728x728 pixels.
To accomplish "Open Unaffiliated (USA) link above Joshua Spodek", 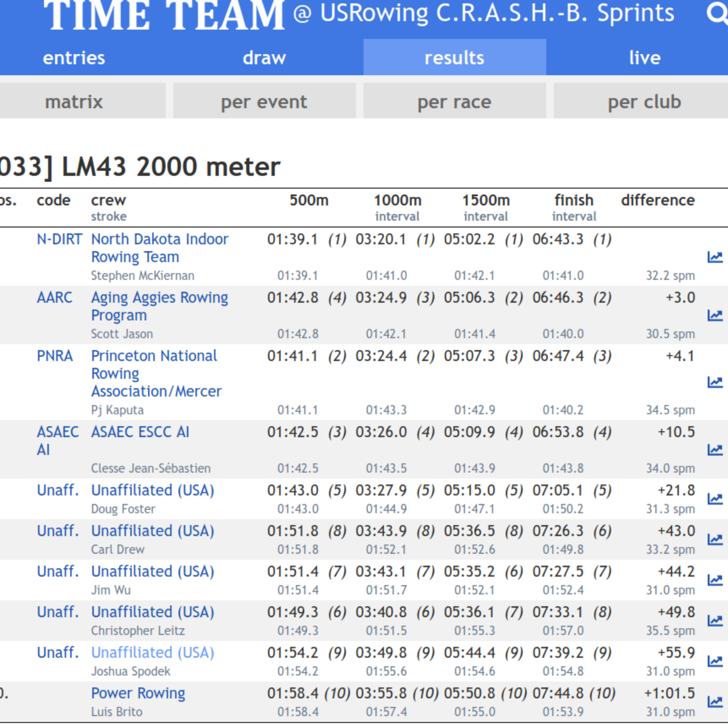I will (x=153, y=653).
